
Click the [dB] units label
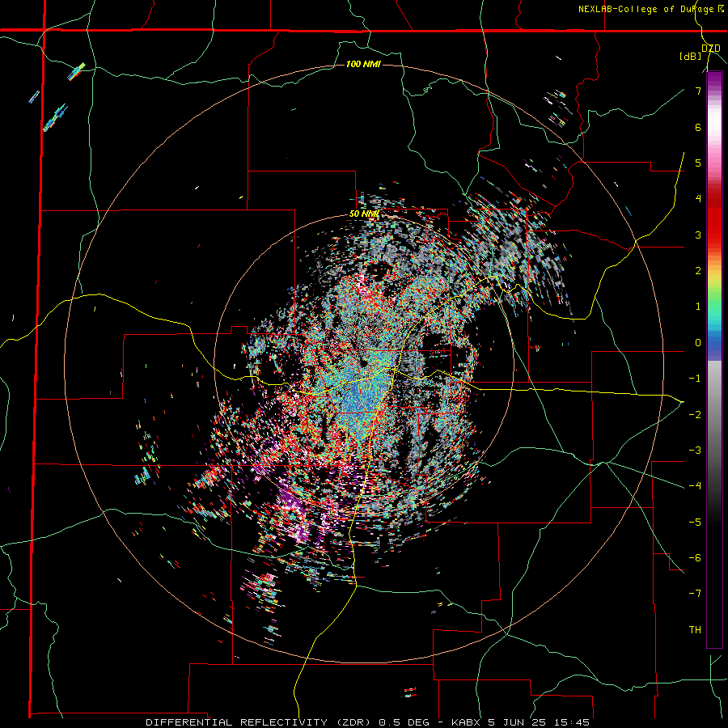pyautogui.click(x=691, y=57)
